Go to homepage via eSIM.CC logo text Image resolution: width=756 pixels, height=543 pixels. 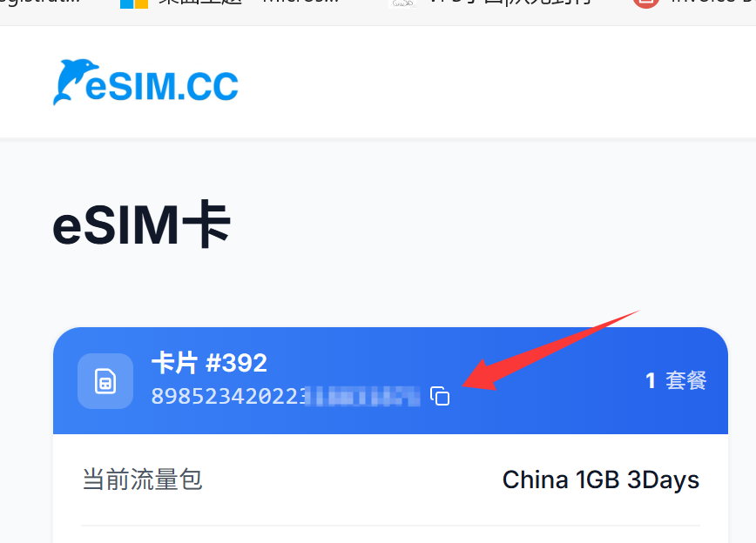click(x=162, y=87)
